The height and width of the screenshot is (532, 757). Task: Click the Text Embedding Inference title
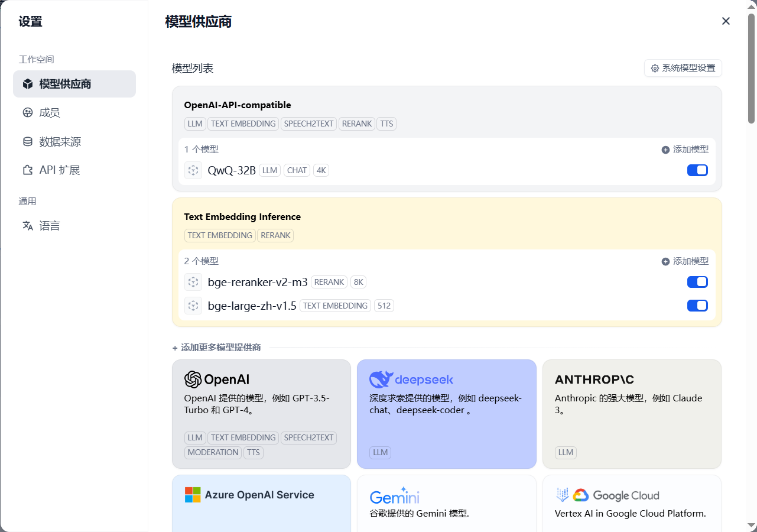coord(242,217)
